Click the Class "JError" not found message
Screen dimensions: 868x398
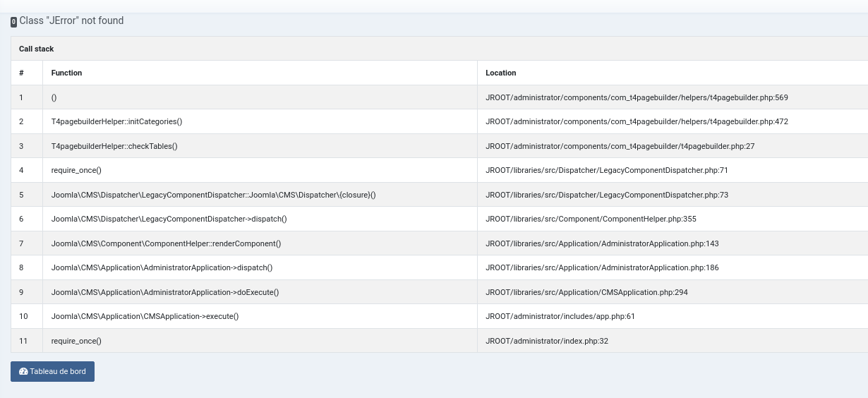coord(71,21)
